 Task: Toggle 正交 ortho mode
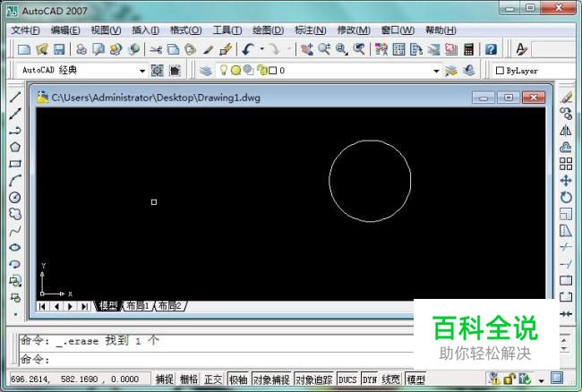(213, 379)
